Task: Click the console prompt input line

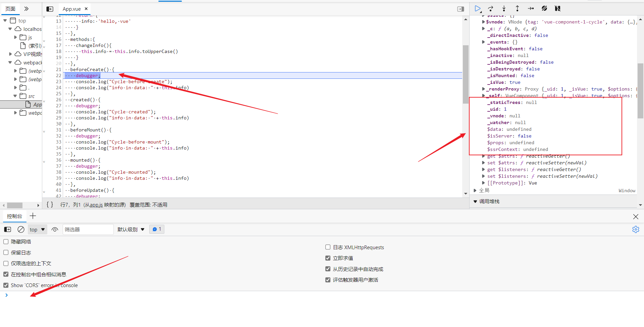Action: [x=322, y=295]
